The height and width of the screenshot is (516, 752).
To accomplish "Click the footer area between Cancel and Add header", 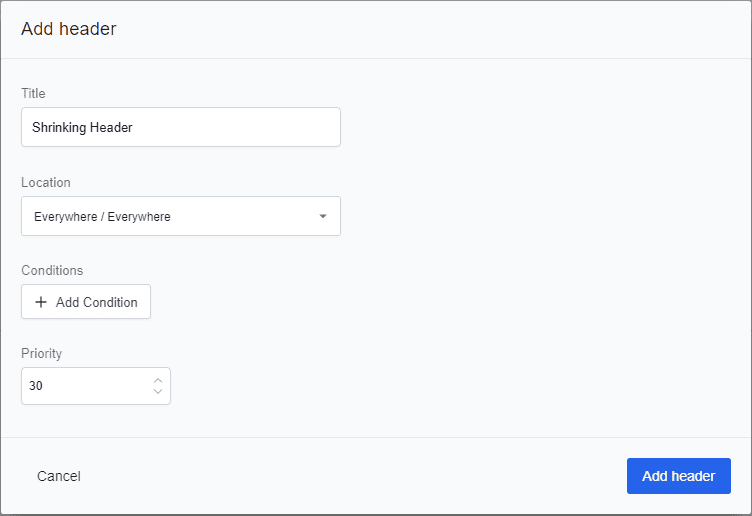I will point(350,476).
